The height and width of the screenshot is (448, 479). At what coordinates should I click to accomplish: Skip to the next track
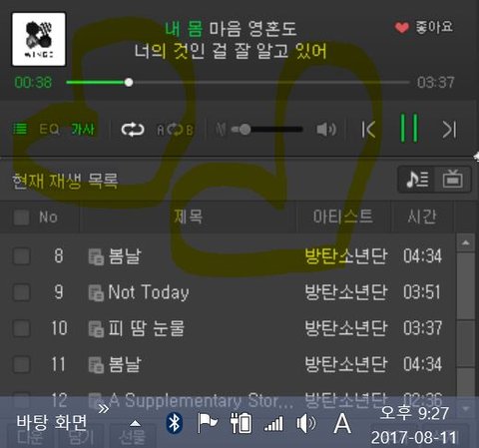pyautogui.click(x=450, y=129)
